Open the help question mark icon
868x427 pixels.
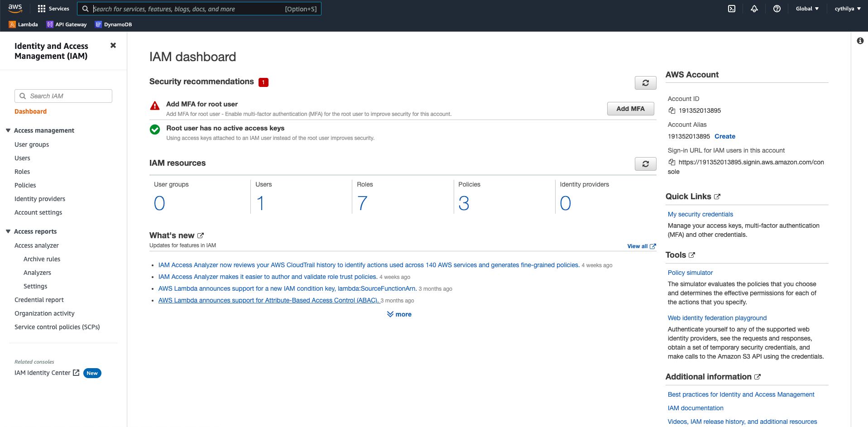tap(777, 9)
